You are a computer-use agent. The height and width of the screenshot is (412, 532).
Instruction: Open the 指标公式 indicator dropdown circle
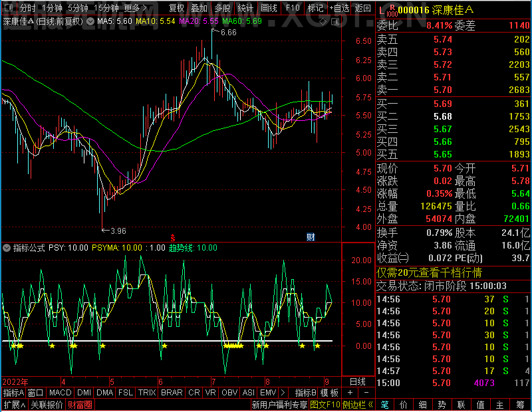(x=7, y=248)
